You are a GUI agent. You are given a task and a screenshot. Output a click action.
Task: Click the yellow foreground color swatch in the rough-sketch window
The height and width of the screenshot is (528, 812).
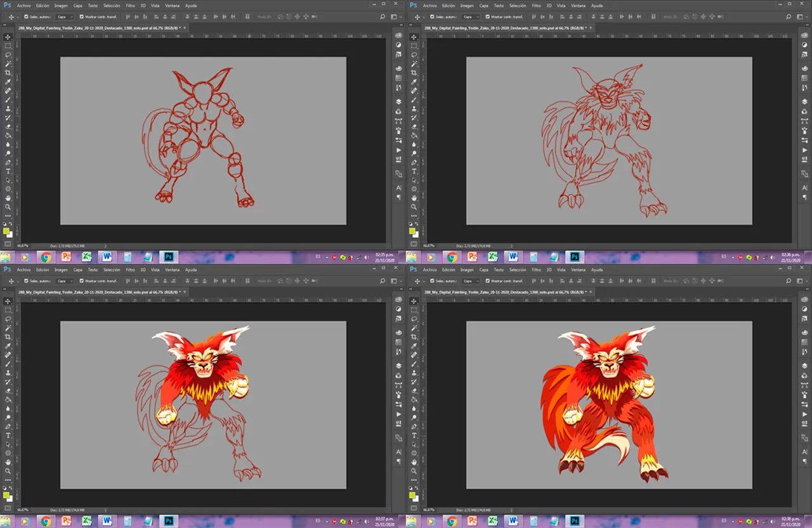tap(6, 230)
